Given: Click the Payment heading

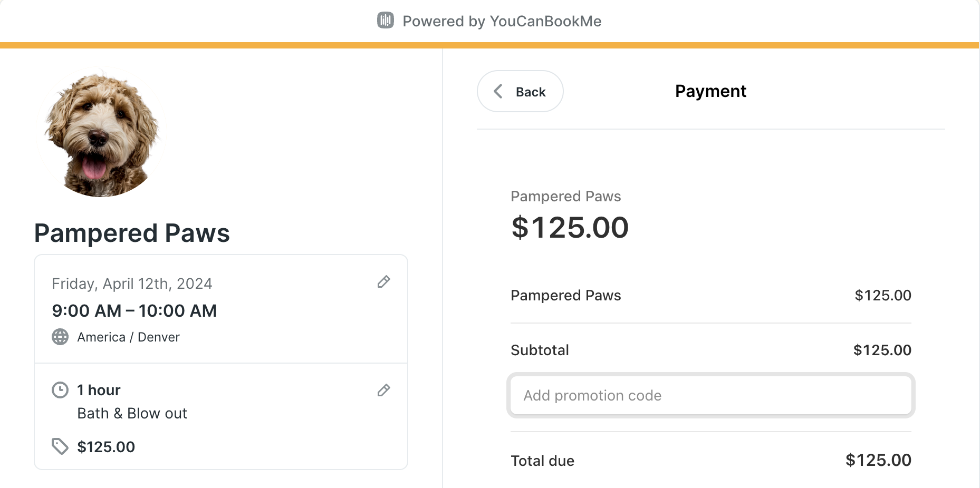Looking at the screenshot, I should [710, 91].
